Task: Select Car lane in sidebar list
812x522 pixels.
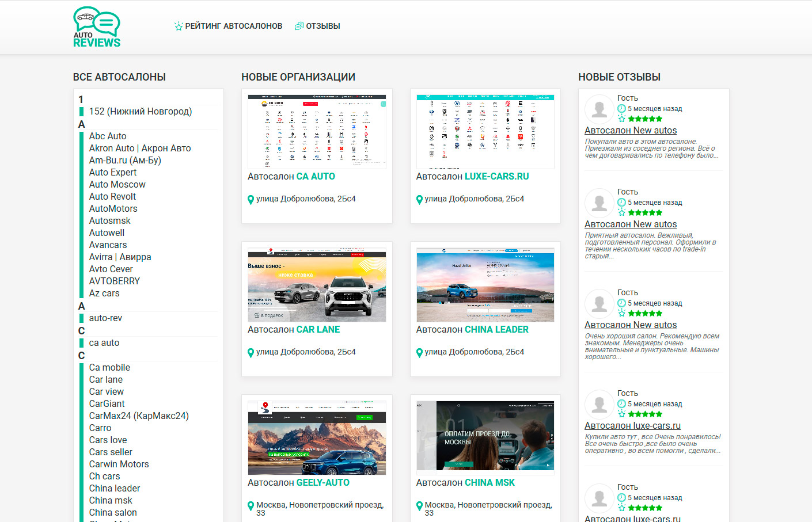Action: point(105,380)
